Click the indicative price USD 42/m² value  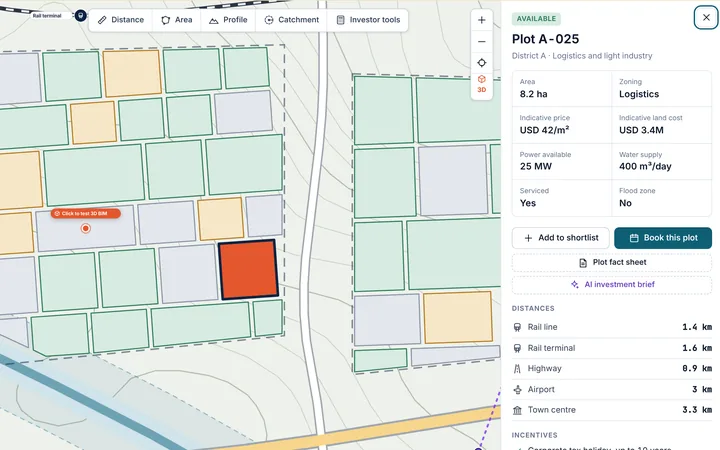point(544,130)
